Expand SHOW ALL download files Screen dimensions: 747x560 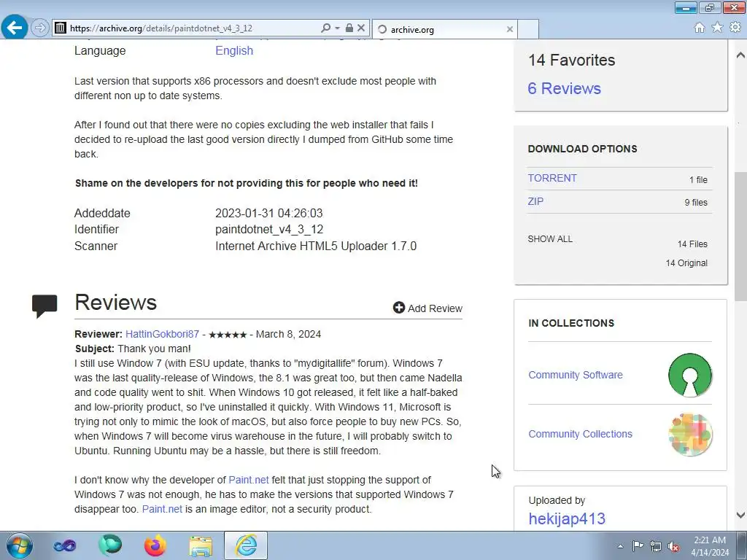pyautogui.click(x=550, y=239)
